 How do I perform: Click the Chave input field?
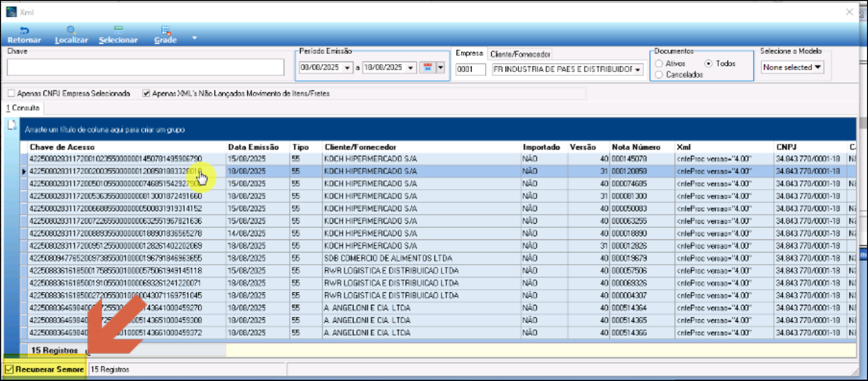tap(145, 67)
